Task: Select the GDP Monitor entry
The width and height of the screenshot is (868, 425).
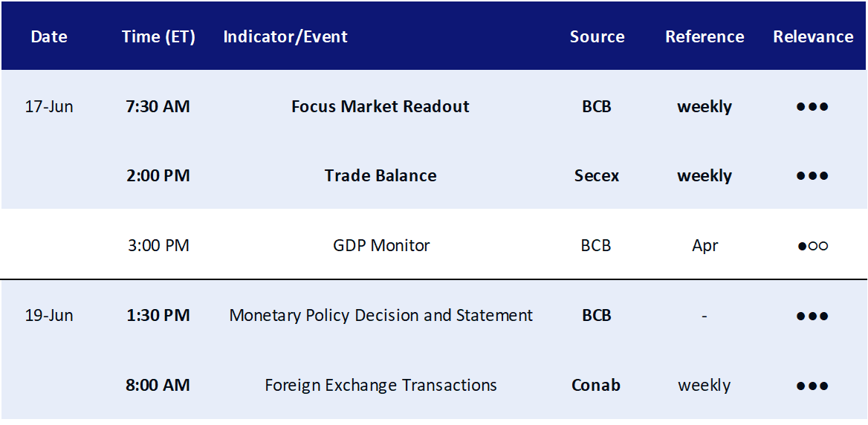Action: coord(380,245)
